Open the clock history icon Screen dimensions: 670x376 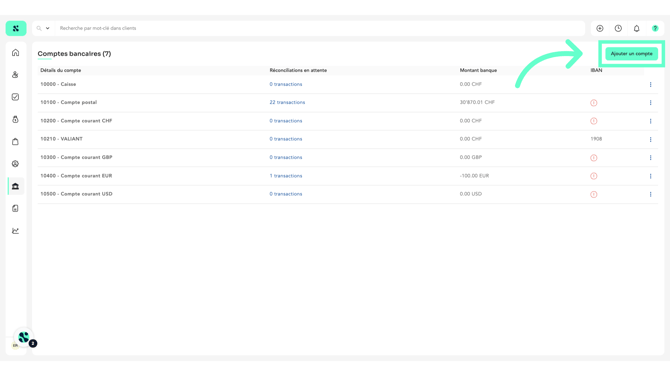point(618,28)
